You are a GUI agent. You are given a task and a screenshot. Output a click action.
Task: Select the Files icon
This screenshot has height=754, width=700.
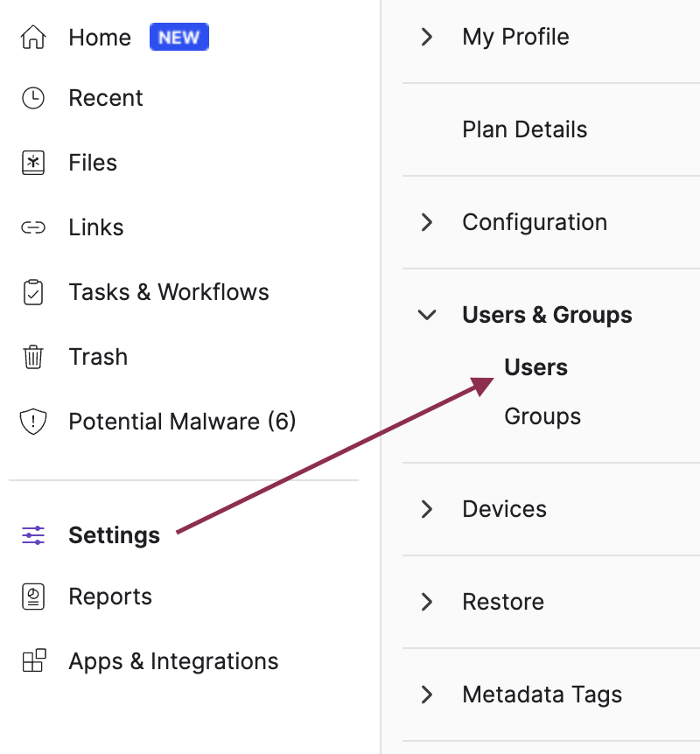point(32,163)
